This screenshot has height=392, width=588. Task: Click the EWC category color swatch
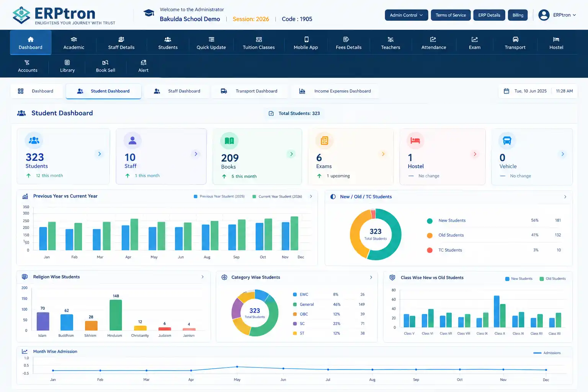point(295,294)
